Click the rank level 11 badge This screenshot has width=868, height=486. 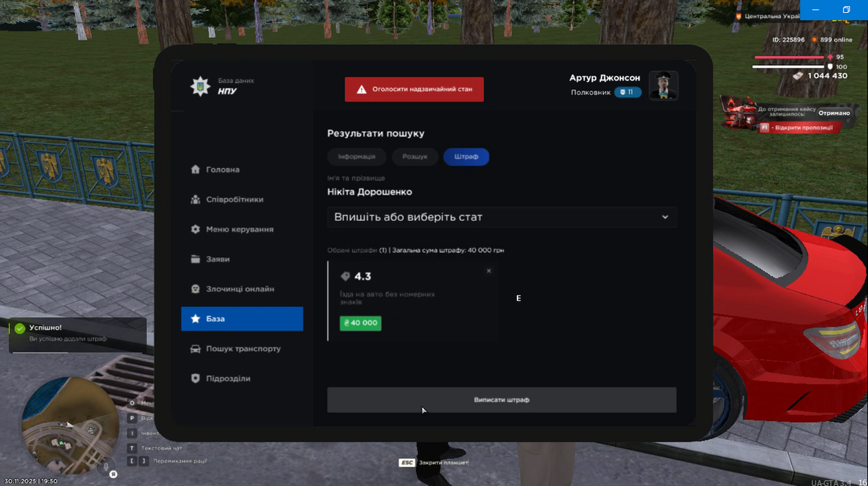(x=628, y=92)
